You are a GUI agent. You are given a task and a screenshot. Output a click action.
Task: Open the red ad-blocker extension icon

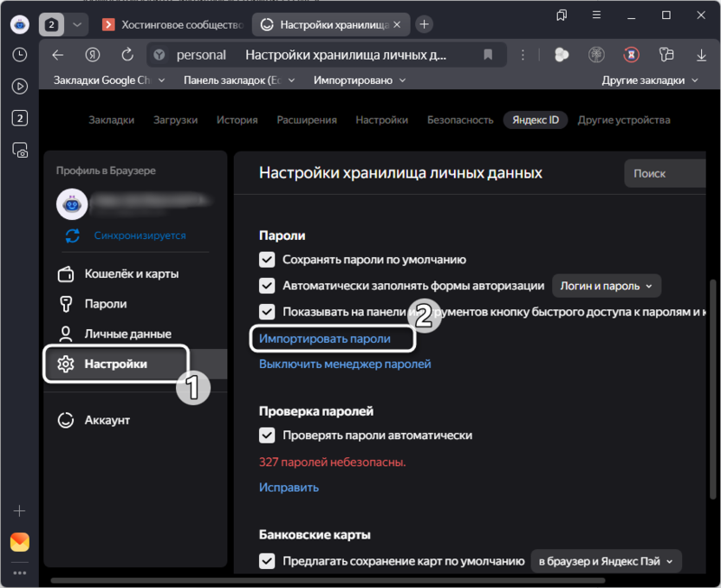coord(632,55)
